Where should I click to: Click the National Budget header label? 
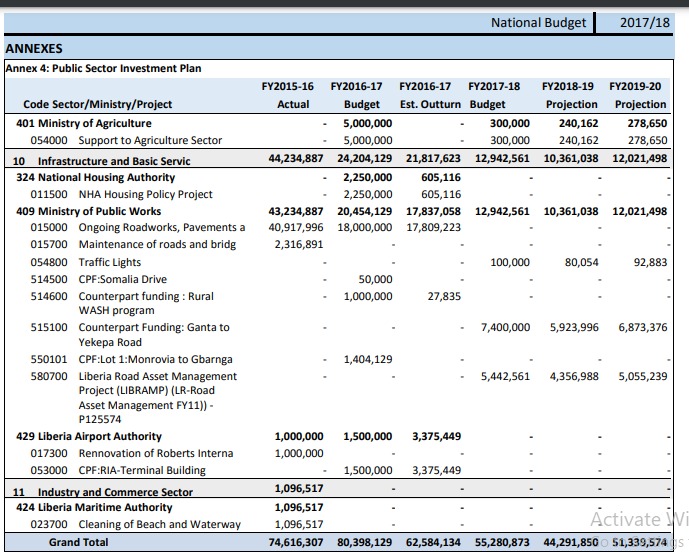[x=538, y=23]
